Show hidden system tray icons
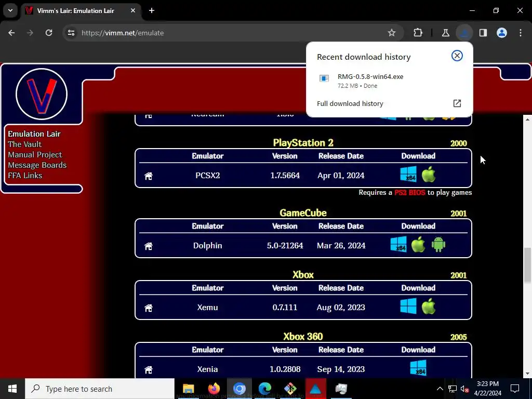This screenshot has width=532, height=399. click(x=440, y=389)
